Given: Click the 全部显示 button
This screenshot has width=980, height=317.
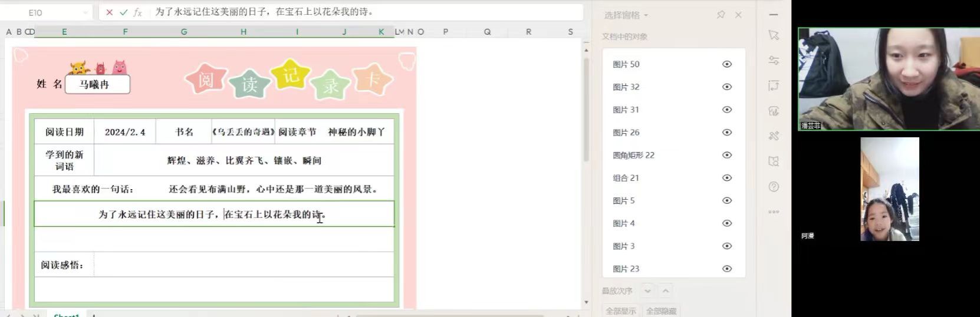Looking at the screenshot, I should point(621,311).
